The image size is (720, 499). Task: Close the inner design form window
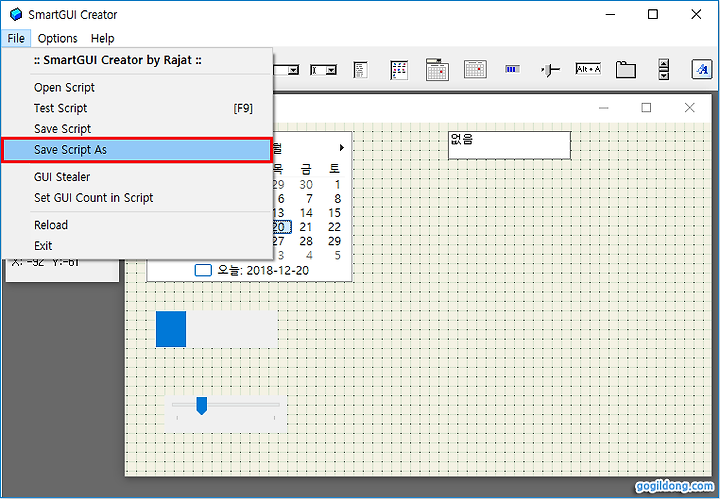[x=689, y=107]
